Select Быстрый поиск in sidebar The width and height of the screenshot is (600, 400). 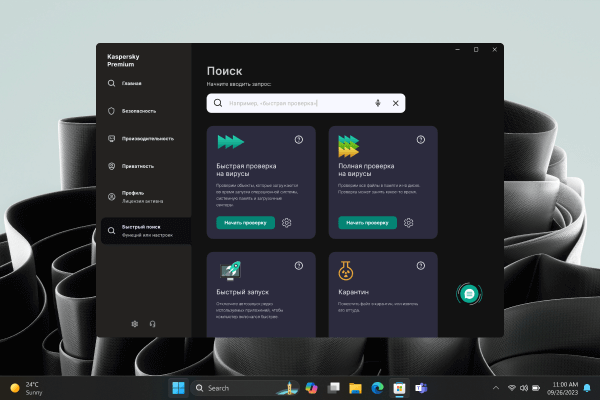(x=146, y=231)
